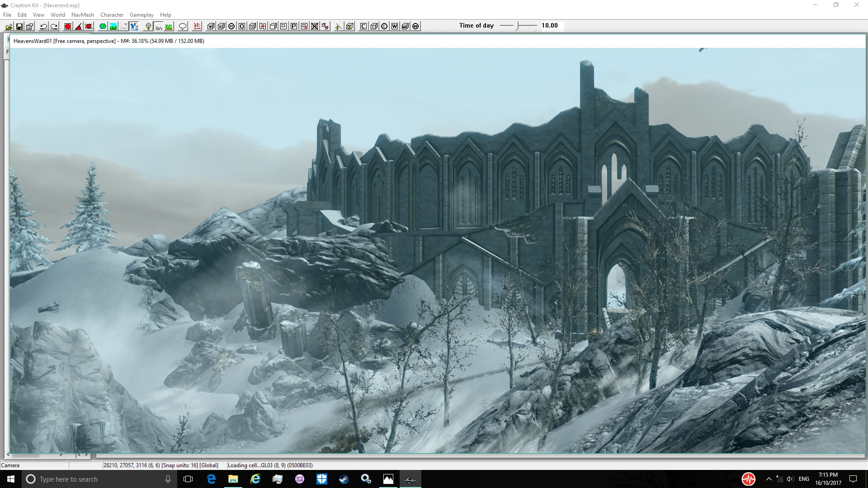Click the Time of day slider
868x488 pixels.
[519, 26]
